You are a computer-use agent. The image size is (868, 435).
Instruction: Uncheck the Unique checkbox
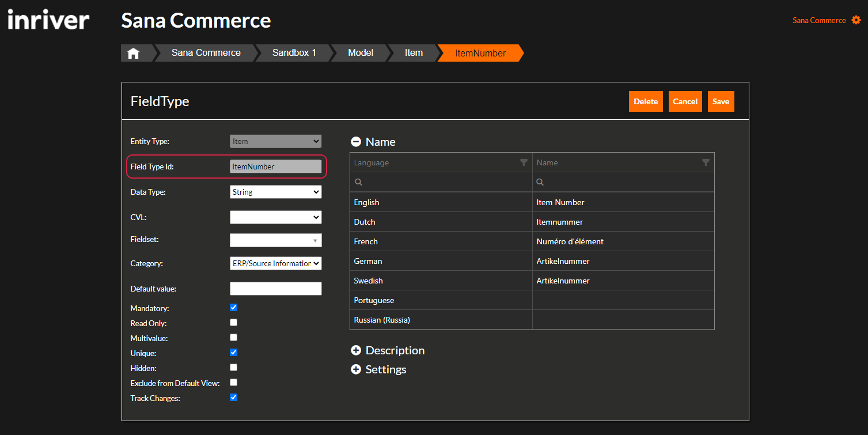(233, 353)
